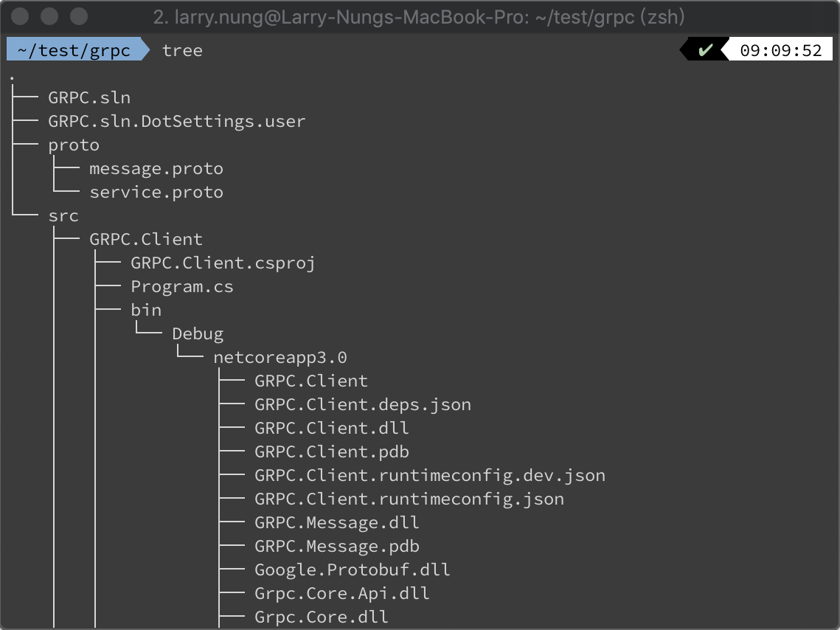Click the netcoreapp3.0 folder entry

pos(280,357)
